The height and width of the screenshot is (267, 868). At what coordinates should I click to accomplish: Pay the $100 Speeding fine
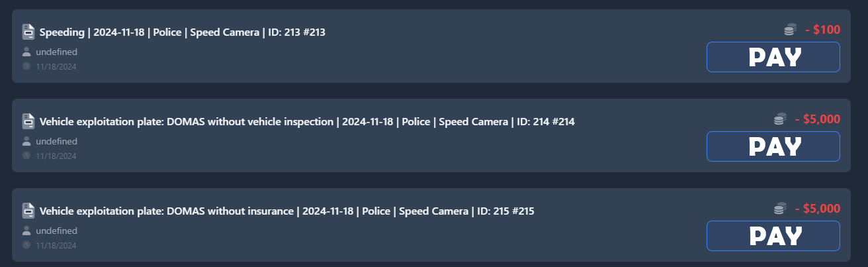point(773,57)
